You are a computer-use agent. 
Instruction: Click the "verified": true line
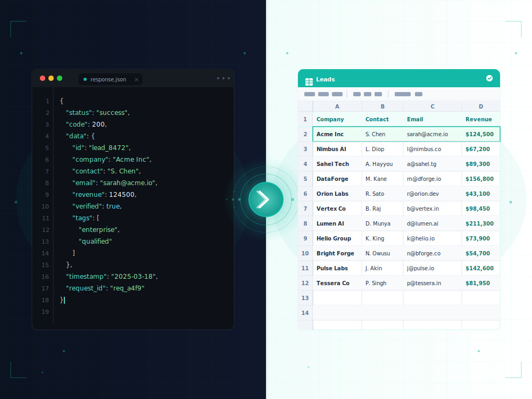[x=97, y=206]
